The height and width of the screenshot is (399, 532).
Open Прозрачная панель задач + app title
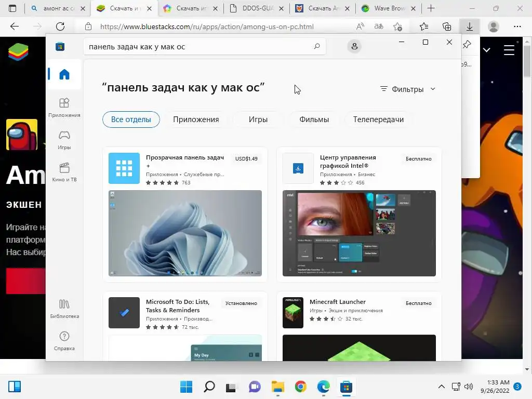click(x=185, y=162)
